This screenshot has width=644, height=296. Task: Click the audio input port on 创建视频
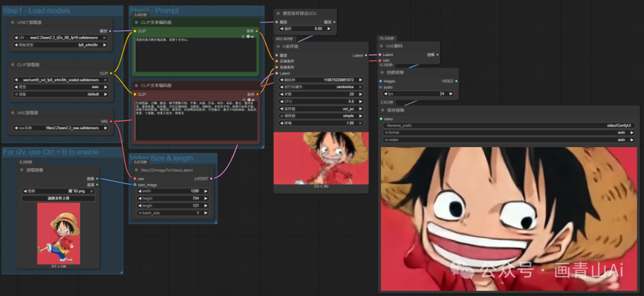[380, 88]
